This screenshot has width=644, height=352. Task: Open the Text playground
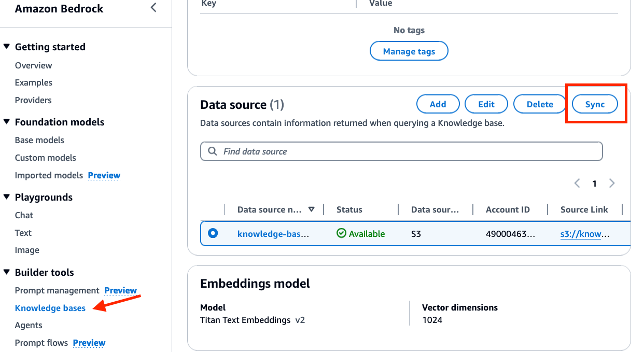[x=23, y=233]
